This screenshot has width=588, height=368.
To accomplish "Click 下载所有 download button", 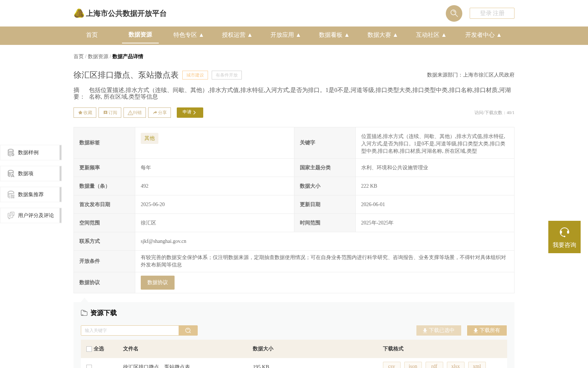I will [x=487, y=330].
